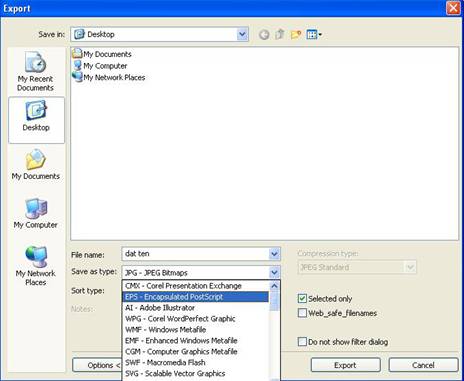
Task: Toggle the Selected only checkbox
Action: [302, 299]
